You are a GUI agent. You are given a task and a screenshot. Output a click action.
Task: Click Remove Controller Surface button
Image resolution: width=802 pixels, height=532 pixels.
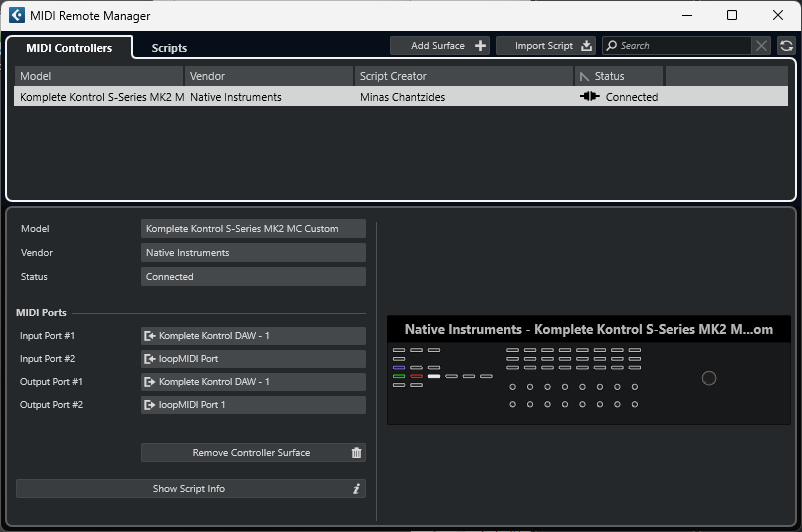(253, 453)
